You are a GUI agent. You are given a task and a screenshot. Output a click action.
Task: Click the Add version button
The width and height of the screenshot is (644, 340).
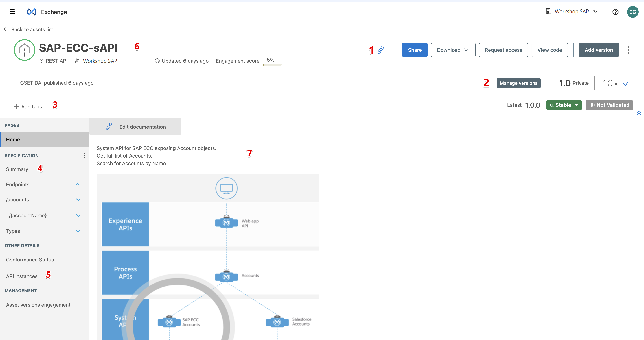click(599, 50)
